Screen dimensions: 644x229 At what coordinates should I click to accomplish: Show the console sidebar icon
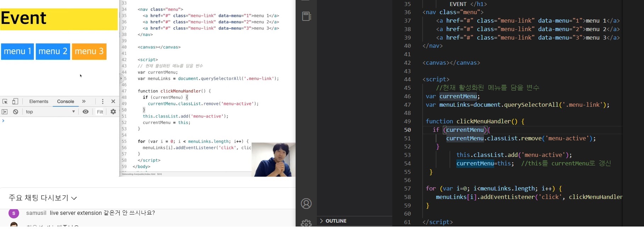[x=5, y=112]
